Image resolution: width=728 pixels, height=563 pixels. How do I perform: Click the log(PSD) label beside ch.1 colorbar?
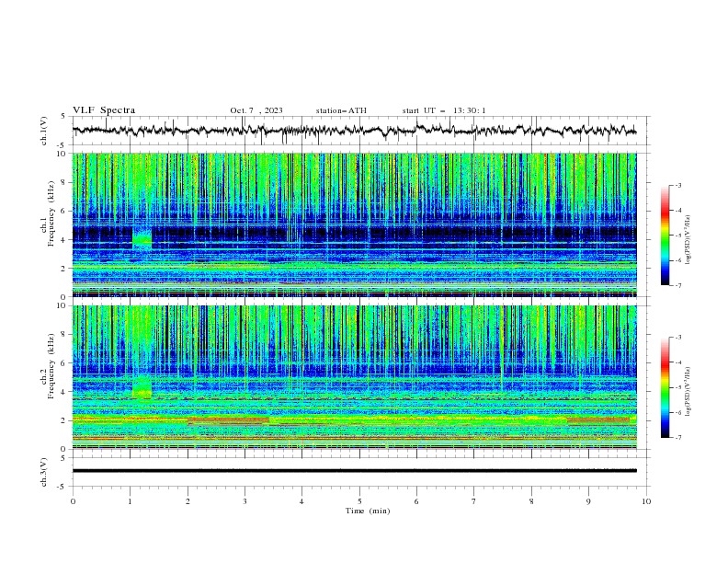[x=688, y=240]
